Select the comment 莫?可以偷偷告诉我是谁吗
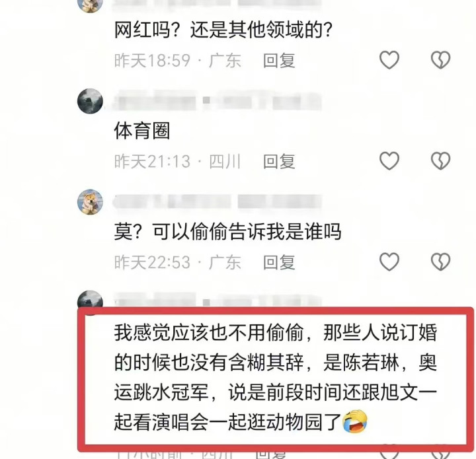Screen dimensions: 476x459 (227, 232)
